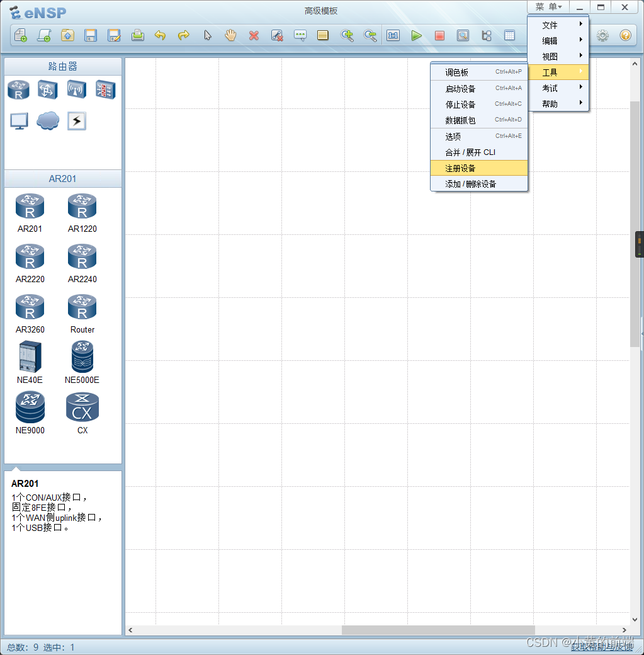
Task: Click the Save As toolbar icon
Action: pyautogui.click(x=114, y=35)
